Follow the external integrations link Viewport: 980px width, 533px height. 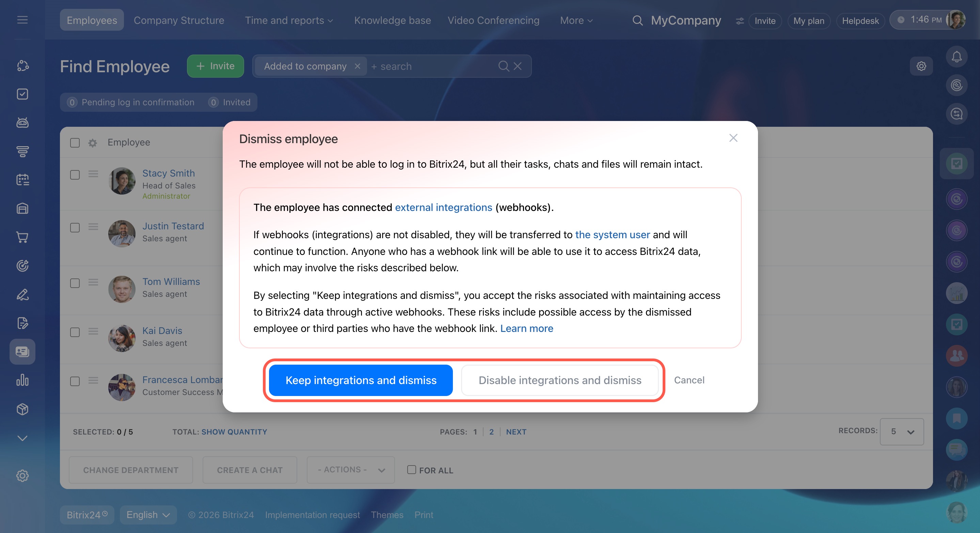pos(443,208)
